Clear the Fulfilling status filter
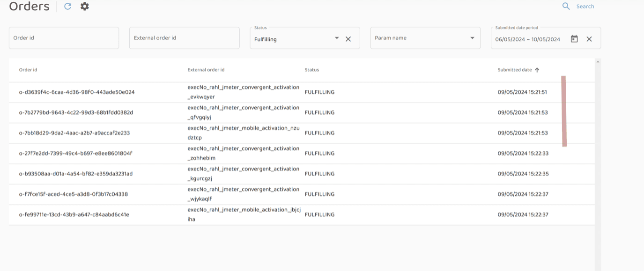This screenshot has width=644, height=273. [348, 39]
